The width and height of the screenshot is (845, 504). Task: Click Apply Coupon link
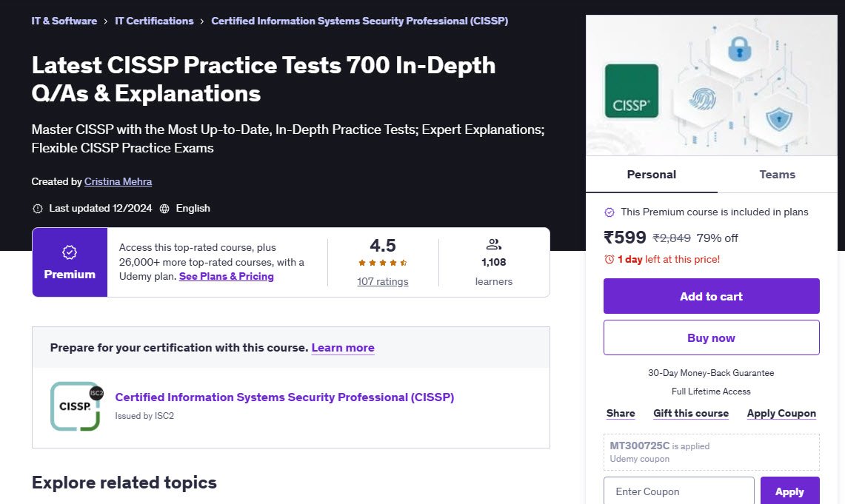coord(781,414)
